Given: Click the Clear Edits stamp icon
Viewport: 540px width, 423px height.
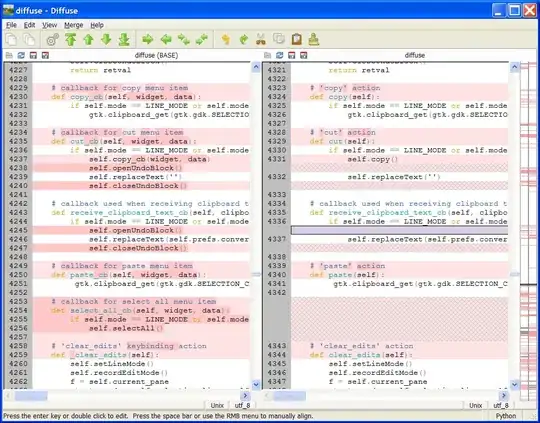Looking at the screenshot, I should (313, 40).
